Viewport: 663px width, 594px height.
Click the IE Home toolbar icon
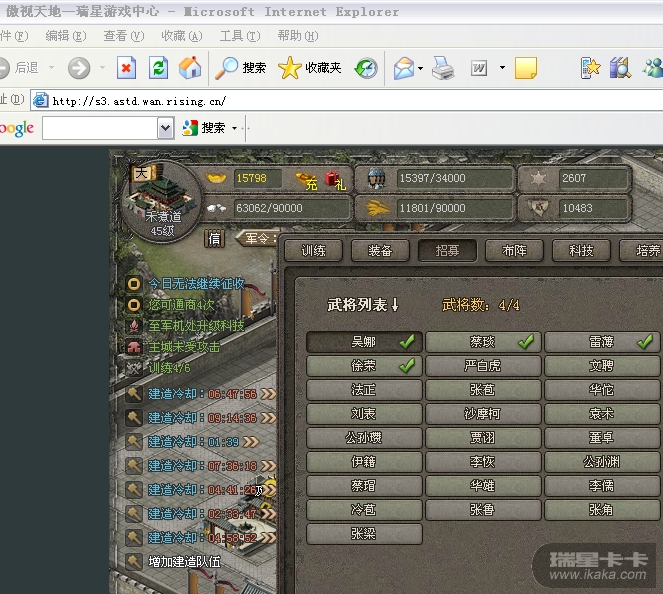(190, 68)
